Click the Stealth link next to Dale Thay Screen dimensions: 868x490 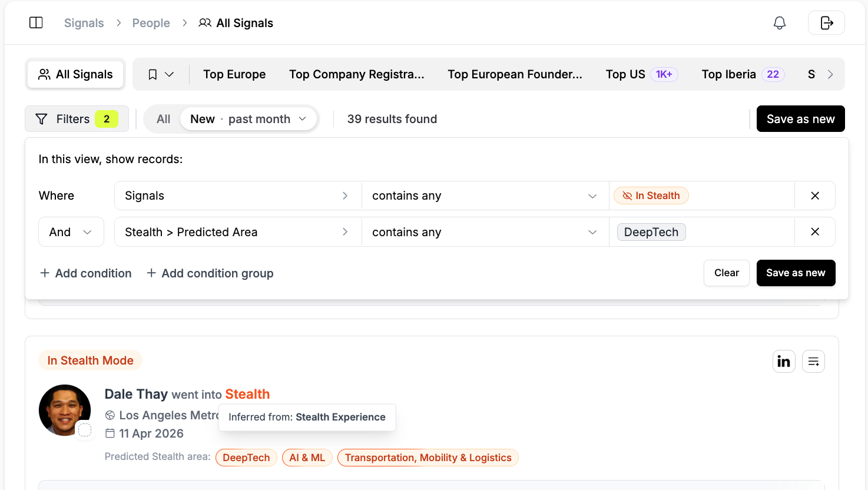247,394
